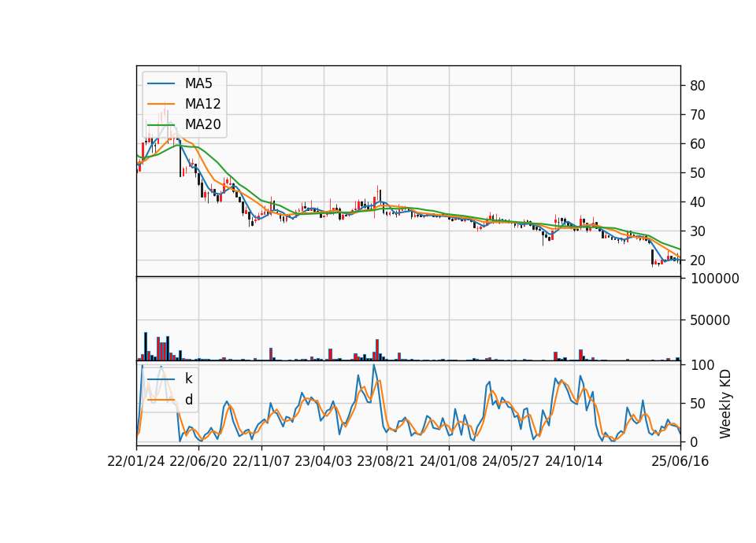Click the blue MA5 legend line sample
The height and width of the screenshot is (543, 756).
coord(161,84)
